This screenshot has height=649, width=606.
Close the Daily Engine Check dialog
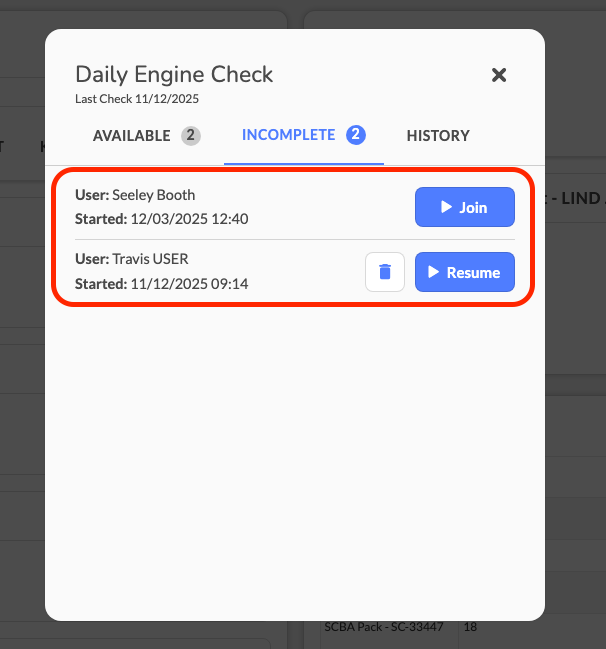click(499, 75)
